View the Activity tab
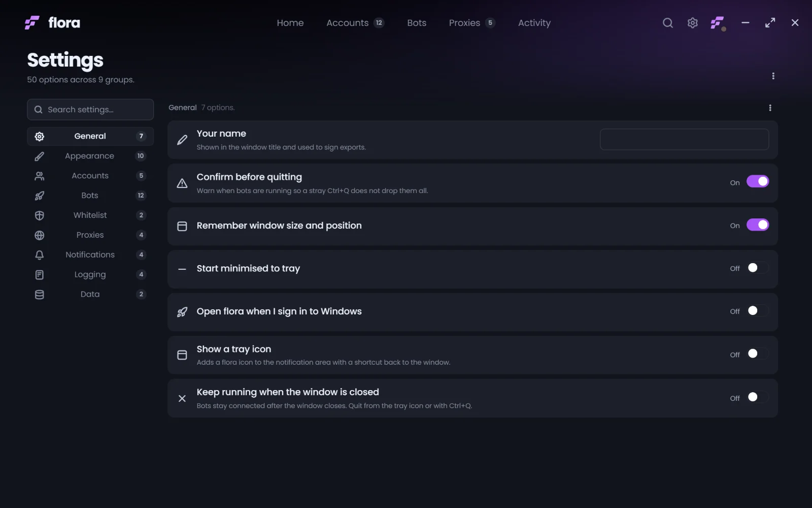Viewport: 812px width, 508px height. [x=534, y=23]
